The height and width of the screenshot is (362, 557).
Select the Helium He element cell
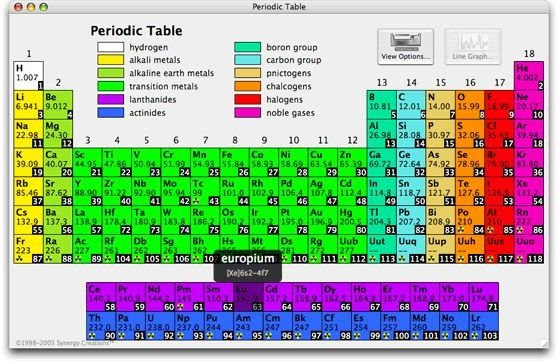[x=529, y=76]
